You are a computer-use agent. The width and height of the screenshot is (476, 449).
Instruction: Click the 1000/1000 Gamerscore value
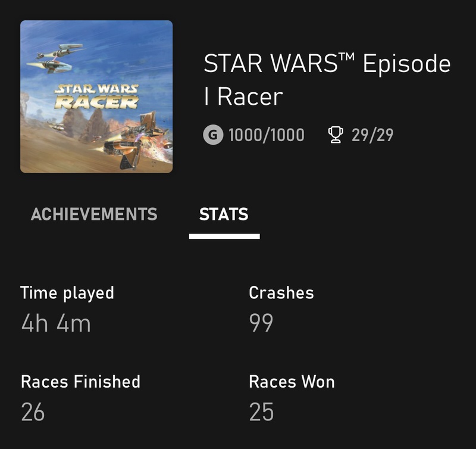266,135
